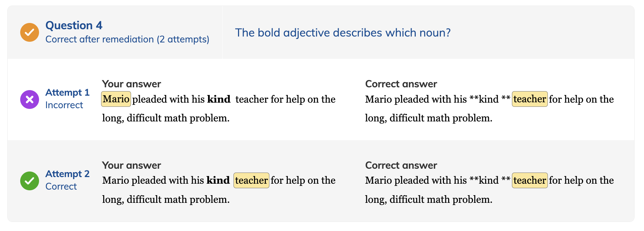Screen dimensions: 644x231
Task: Select the Attempt 2 tab label
Action: tap(68, 174)
